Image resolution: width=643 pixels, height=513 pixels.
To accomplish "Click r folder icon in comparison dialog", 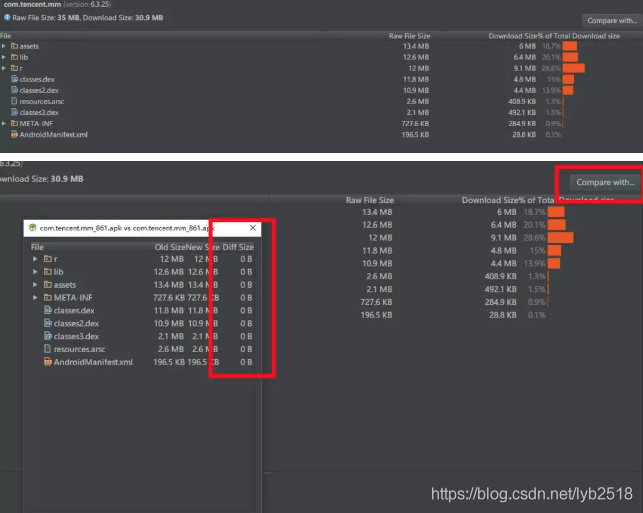I will pyautogui.click(x=48, y=259).
